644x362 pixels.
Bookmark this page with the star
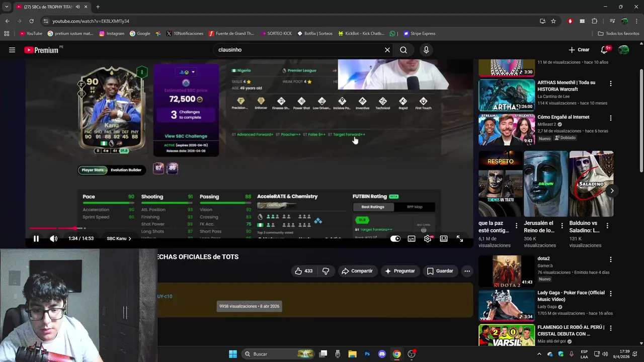pos(553,21)
